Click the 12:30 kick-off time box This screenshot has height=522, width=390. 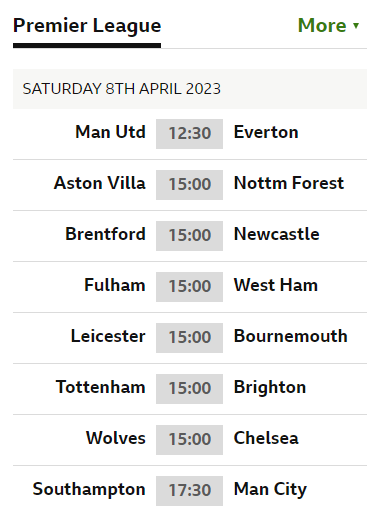tap(189, 134)
